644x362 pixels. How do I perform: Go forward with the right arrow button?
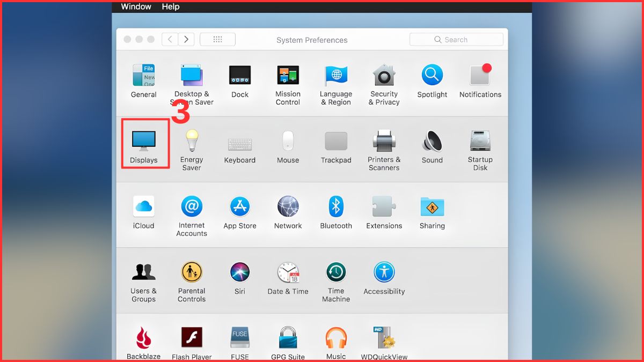186,39
